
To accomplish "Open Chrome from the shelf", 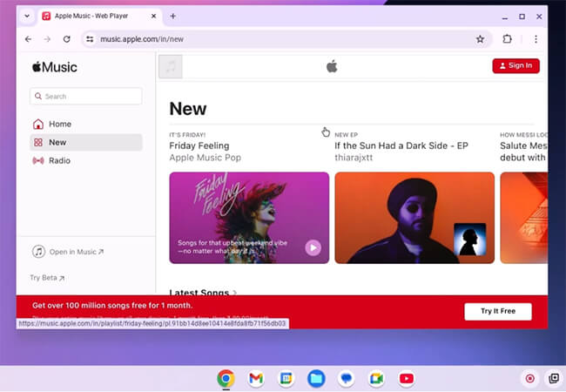I will click(x=226, y=378).
